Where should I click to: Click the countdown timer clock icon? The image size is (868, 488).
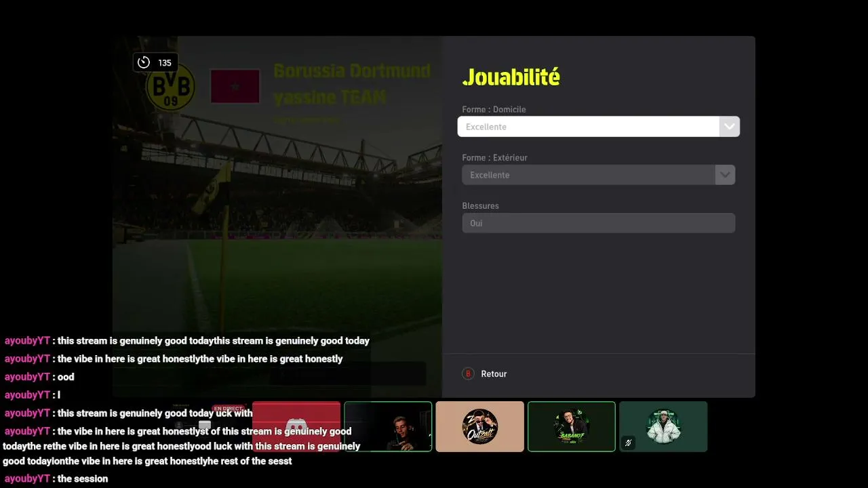tap(144, 62)
